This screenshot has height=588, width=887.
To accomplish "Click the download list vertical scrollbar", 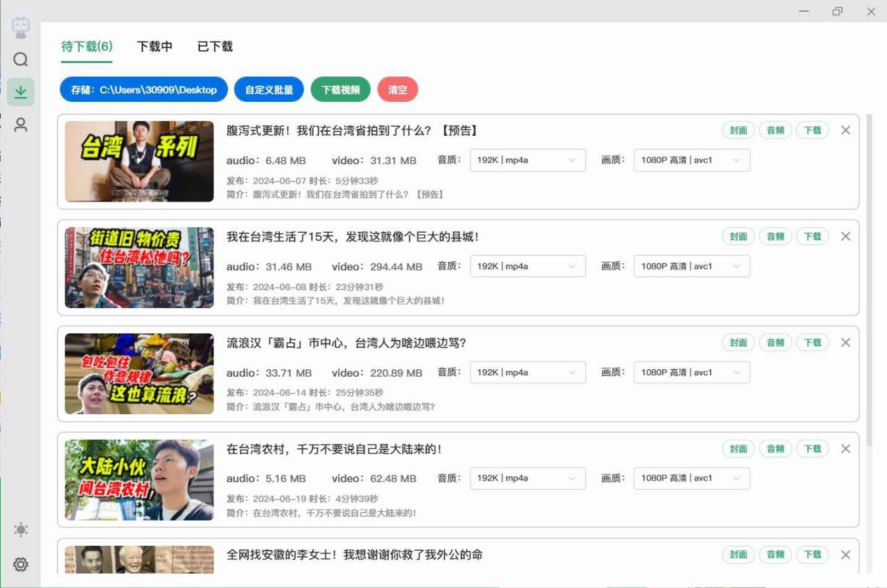I will point(869,281).
